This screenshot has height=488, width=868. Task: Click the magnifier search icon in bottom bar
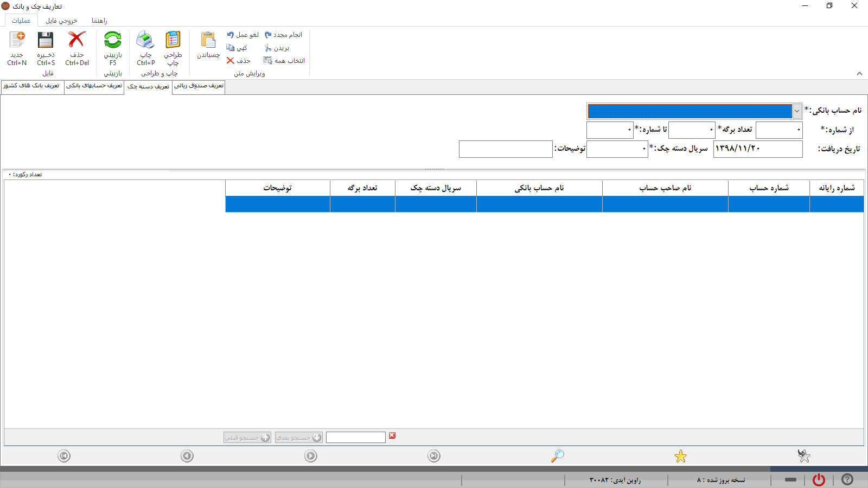click(x=557, y=456)
